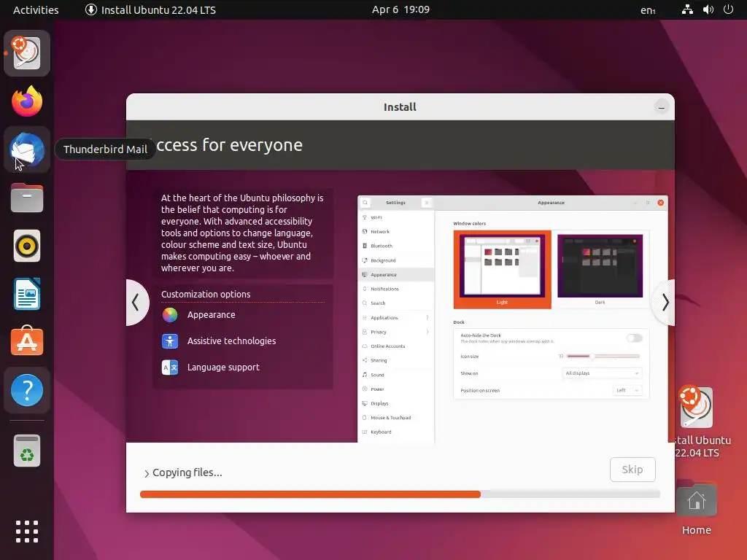Select Online Accounts in Settings sidebar
747x560 pixels.
396,346
